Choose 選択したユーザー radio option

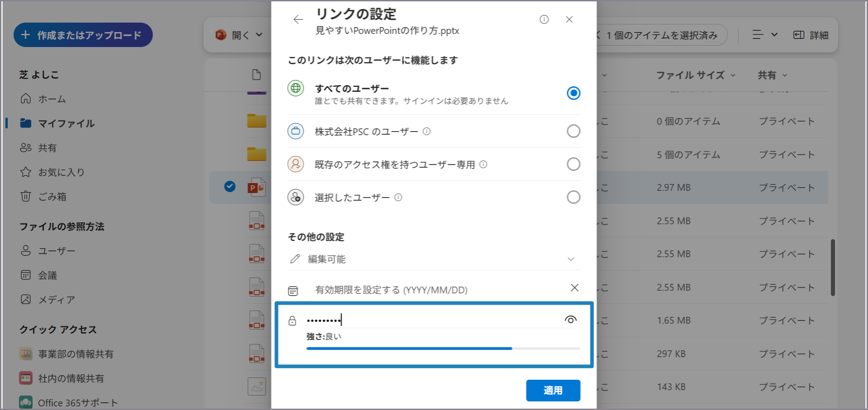click(573, 198)
